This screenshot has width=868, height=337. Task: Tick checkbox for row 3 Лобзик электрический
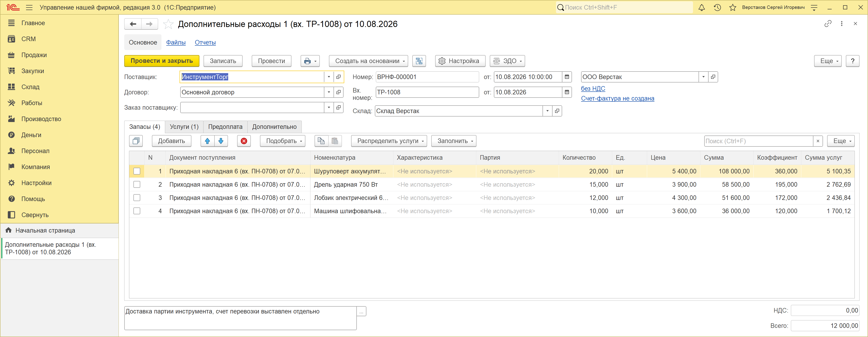click(x=137, y=198)
